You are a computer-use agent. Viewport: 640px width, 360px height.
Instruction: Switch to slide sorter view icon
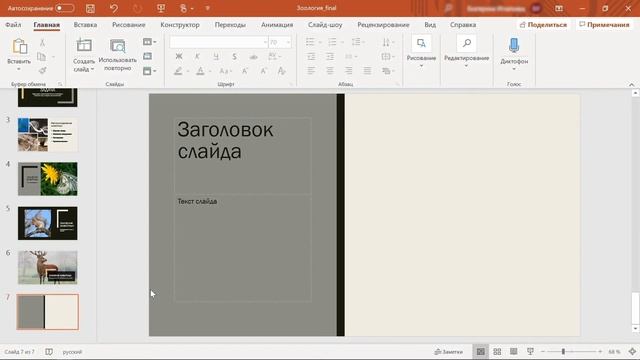[x=497, y=352]
